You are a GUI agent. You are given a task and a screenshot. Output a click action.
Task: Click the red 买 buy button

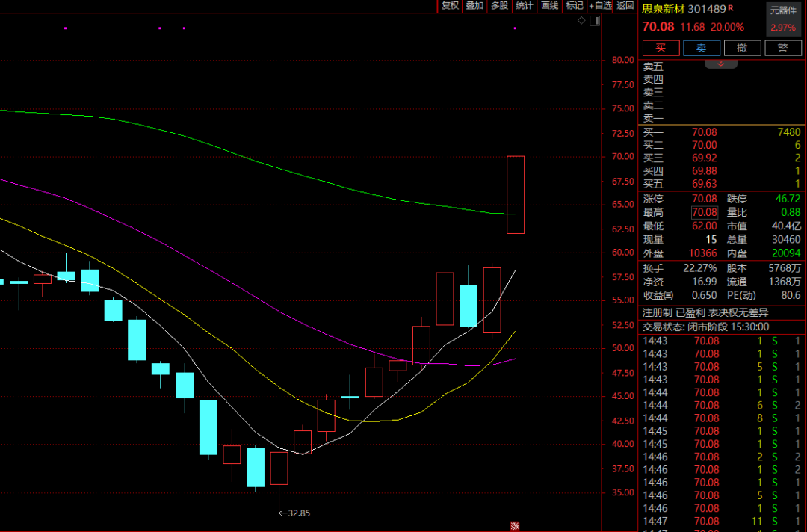click(661, 48)
